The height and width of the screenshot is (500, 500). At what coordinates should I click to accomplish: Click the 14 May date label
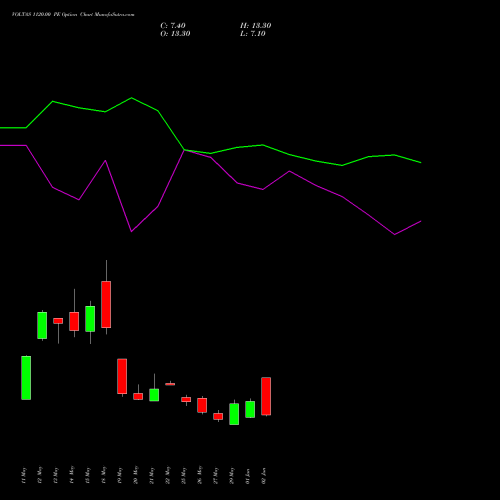pos(72,475)
